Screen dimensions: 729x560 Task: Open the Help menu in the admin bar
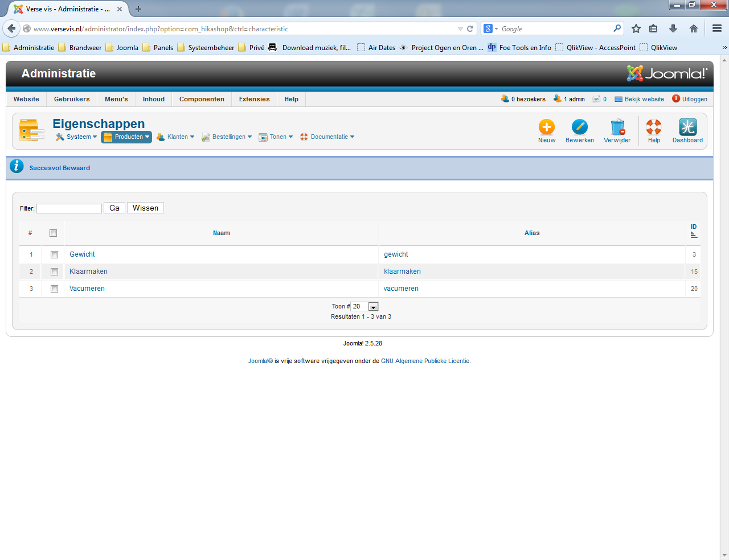(x=292, y=99)
